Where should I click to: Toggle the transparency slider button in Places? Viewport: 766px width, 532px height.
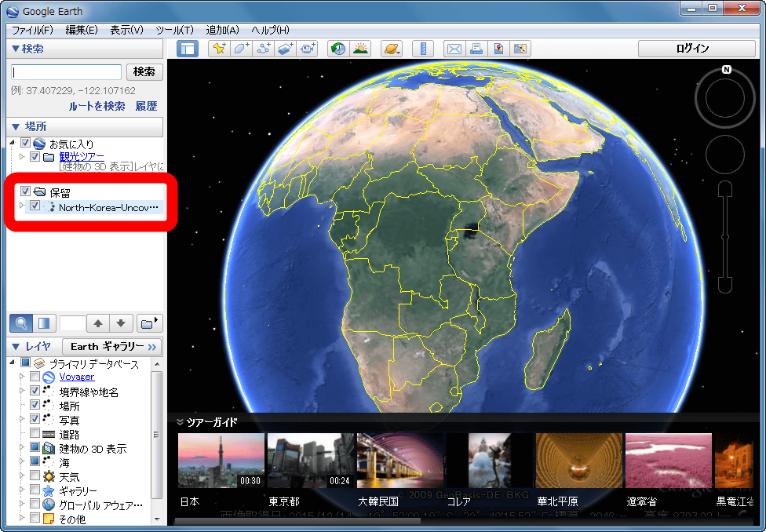44,323
